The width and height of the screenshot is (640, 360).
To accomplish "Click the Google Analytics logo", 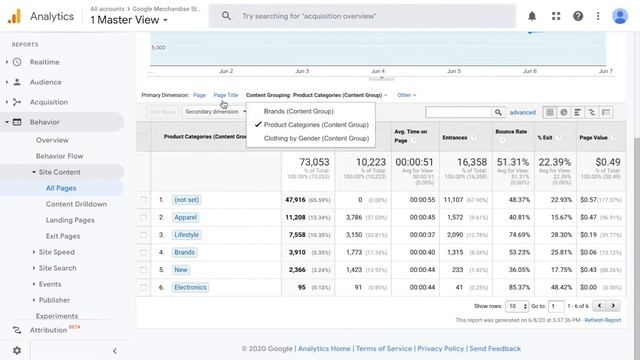I will (x=14, y=16).
